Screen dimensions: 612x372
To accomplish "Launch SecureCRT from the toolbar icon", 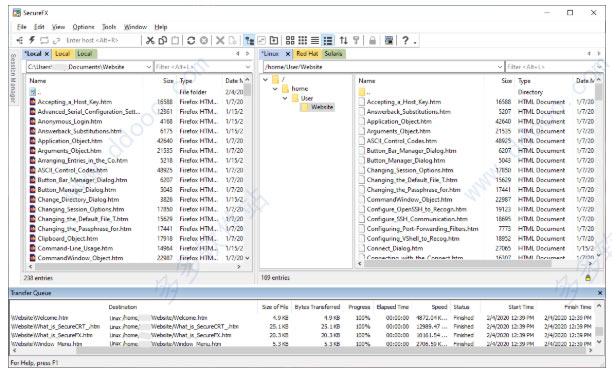I will pyautogui.click(x=389, y=40).
